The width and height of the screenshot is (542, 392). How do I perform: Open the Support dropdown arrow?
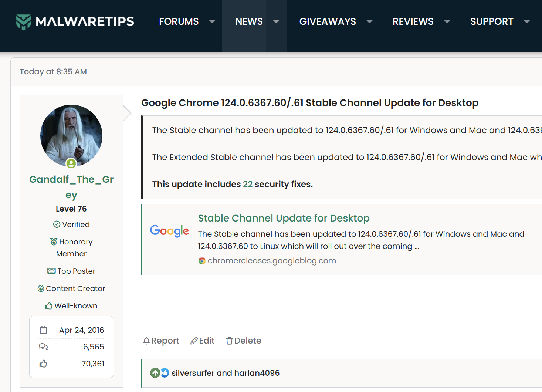click(527, 21)
